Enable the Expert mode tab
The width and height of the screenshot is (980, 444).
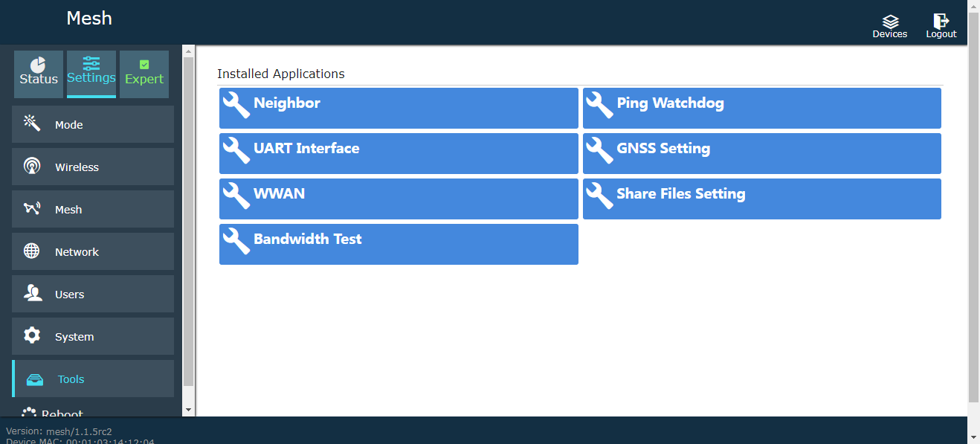pyautogui.click(x=144, y=74)
